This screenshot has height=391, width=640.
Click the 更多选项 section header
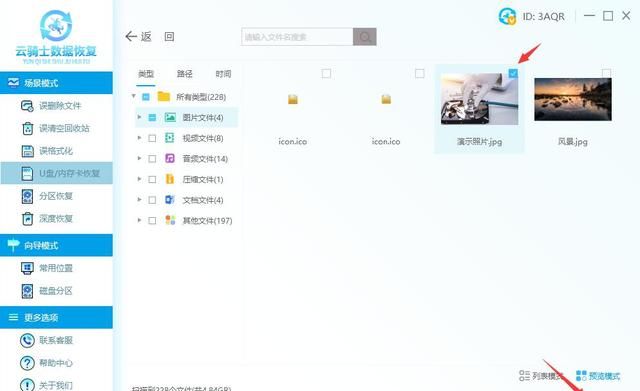coord(56,317)
